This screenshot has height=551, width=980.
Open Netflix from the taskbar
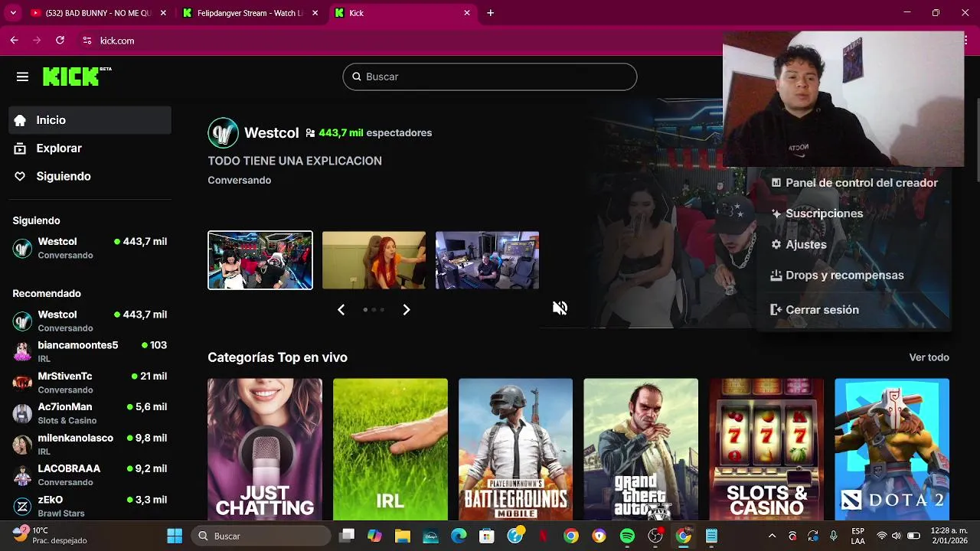pos(543,536)
